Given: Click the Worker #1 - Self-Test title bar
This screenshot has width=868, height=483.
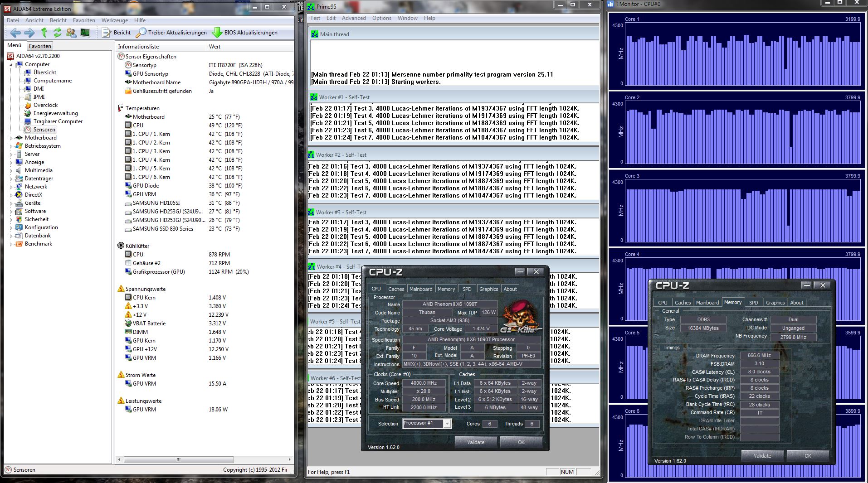Looking at the screenshot, I should pos(454,97).
